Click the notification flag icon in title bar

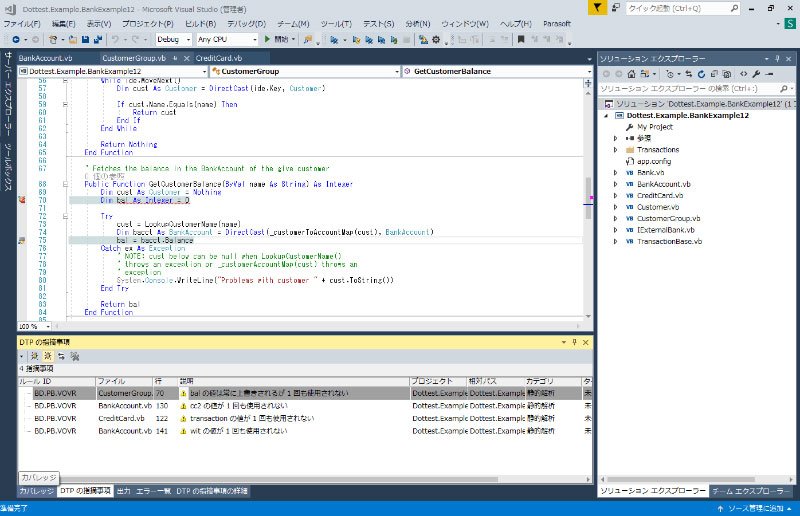click(597, 8)
